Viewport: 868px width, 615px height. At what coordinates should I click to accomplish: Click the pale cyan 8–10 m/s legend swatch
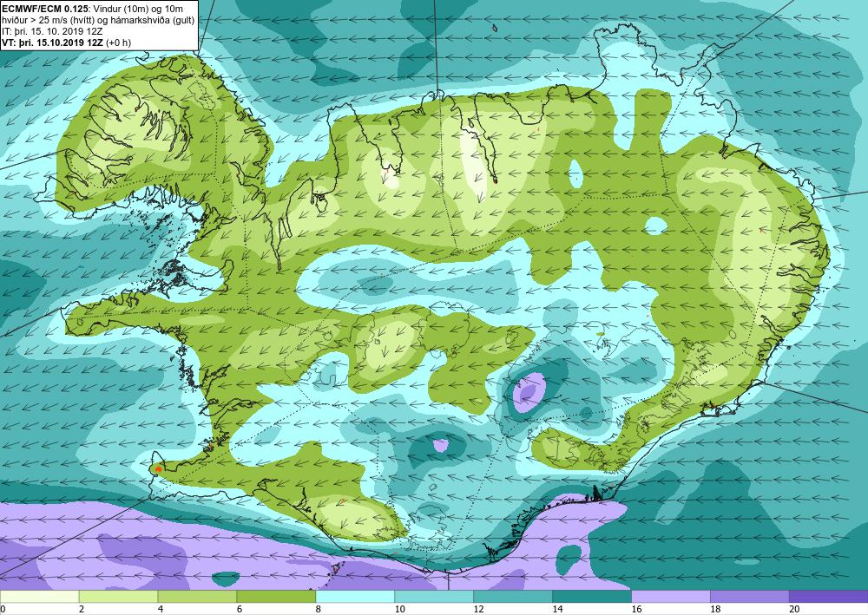click(x=355, y=597)
